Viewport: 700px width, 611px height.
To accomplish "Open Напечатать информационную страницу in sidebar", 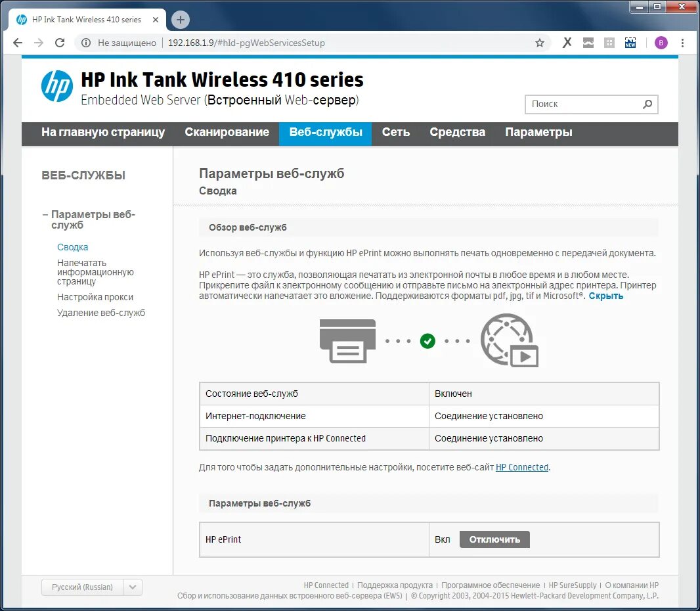I will pos(95,272).
